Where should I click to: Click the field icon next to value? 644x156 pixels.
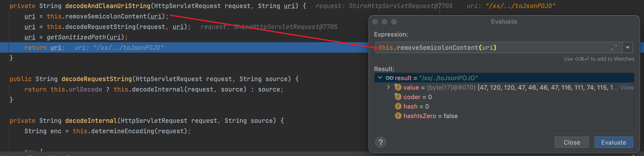(398, 87)
